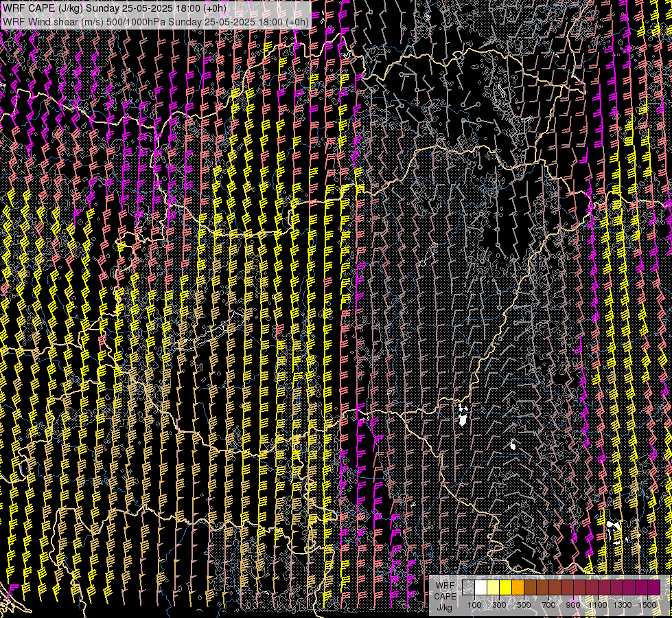Image resolution: width=672 pixels, height=618 pixels.
Task: Click the '1500' legend value
Action: pyautogui.click(x=647, y=605)
